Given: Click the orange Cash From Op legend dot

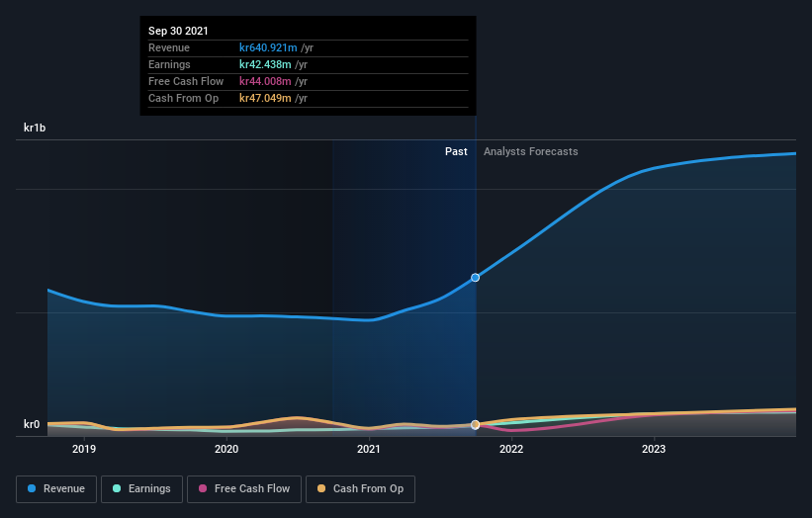Looking at the screenshot, I should (321, 488).
